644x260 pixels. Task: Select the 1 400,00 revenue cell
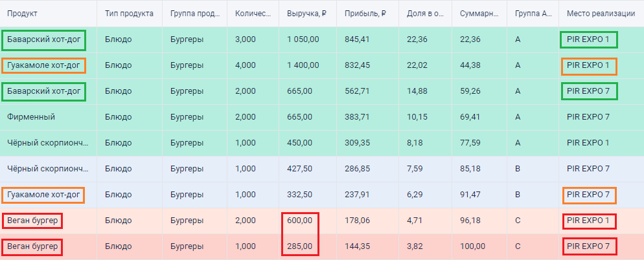[303, 65]
